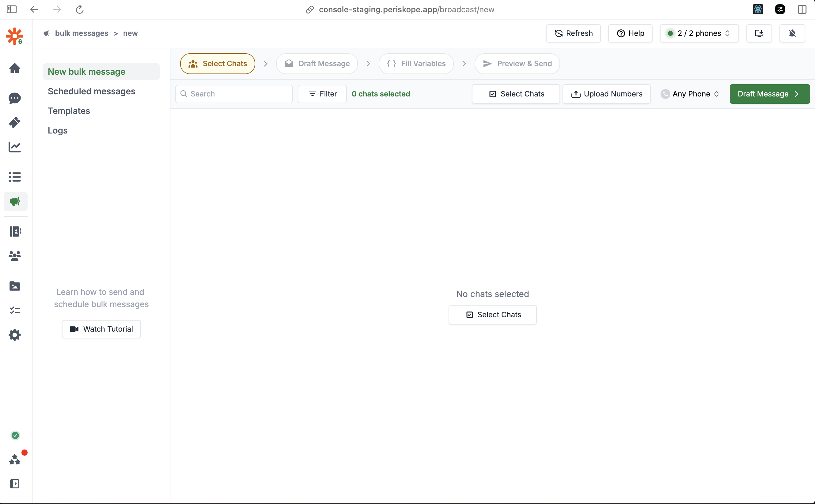Click the browser split view icon
The height and width of the screenshot is (504, 815).
tap(802, 9)
